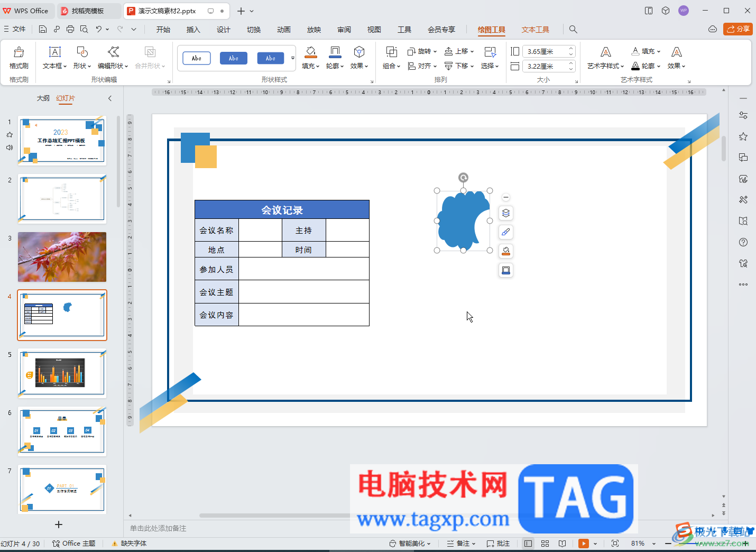The image size is (756, 552).
Task: Apply the outlined white Abc shape style
Action: (x=197, y=58)
